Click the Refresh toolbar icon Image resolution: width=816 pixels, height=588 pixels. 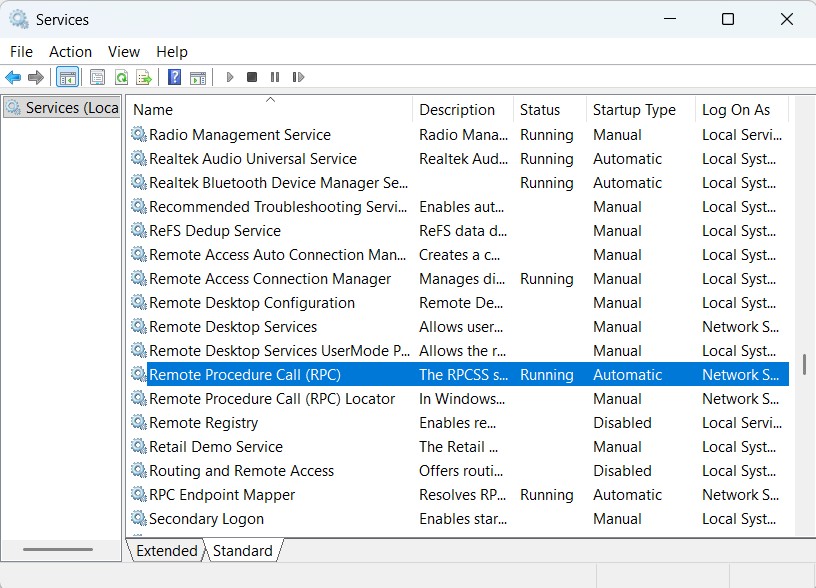(121, 78)
